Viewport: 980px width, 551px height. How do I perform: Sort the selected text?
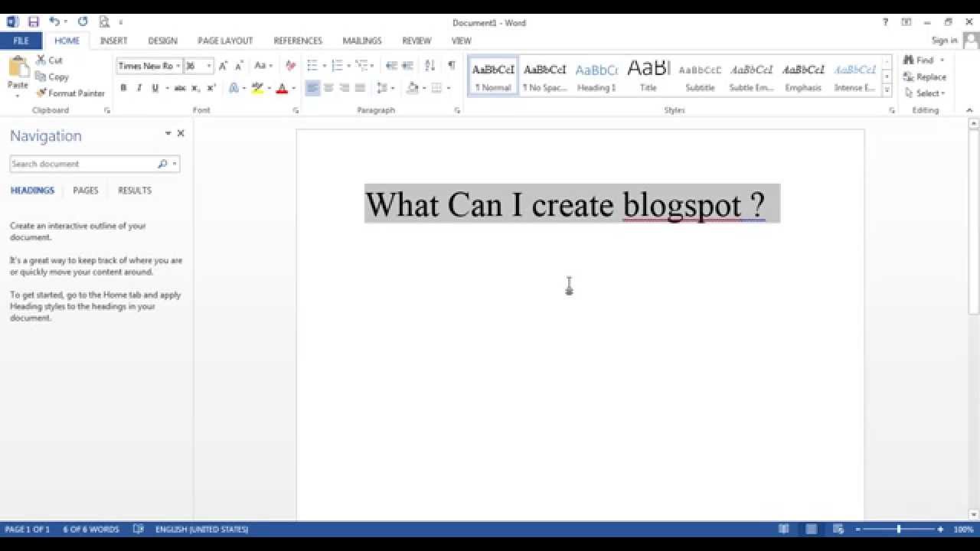click(x=430, y=66)
